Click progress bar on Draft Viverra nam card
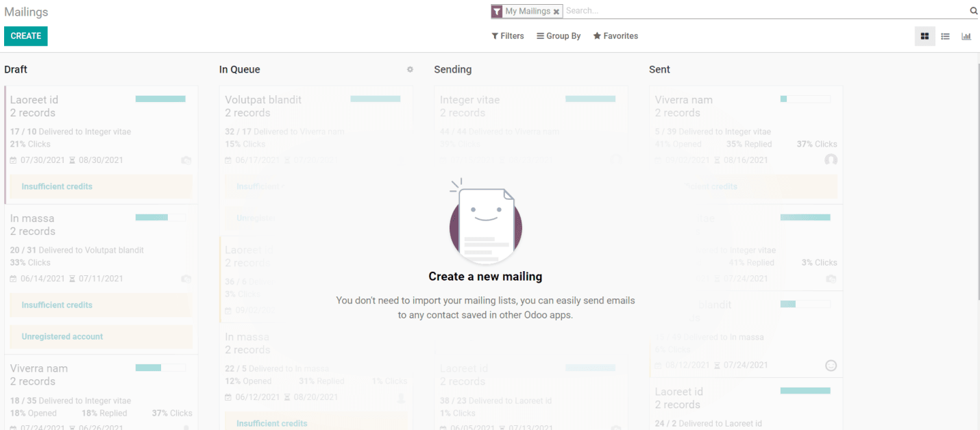Viewport: 980px width, 430px height. 160,368
